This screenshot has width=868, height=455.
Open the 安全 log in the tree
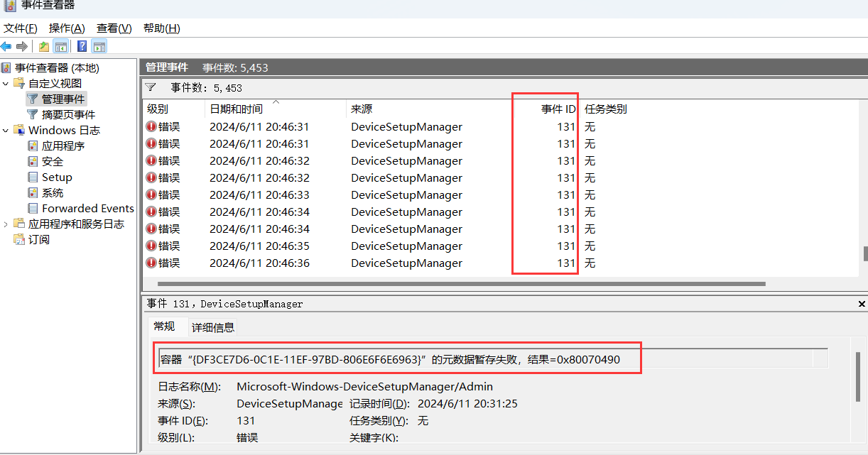click(53, 161)
